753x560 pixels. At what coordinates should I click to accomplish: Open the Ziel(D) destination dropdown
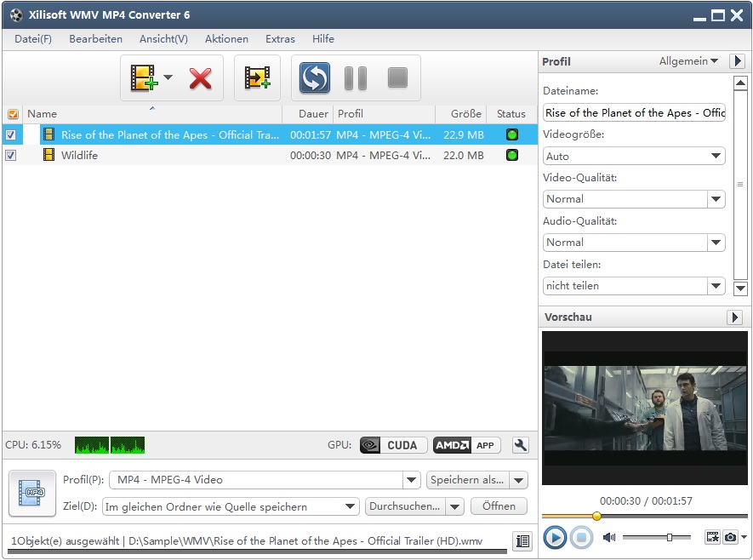350,506
